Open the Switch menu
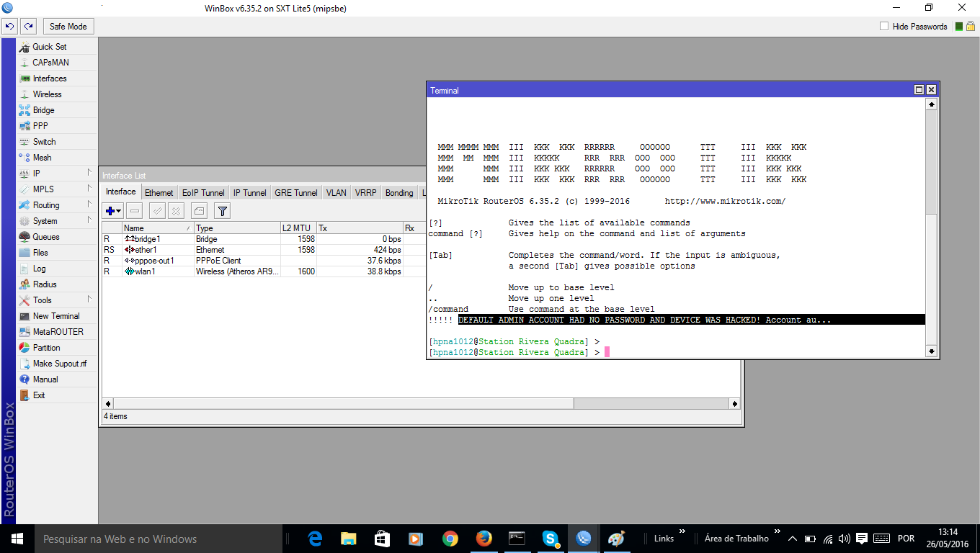Viewport: 980px width, 553px height. 57,142
